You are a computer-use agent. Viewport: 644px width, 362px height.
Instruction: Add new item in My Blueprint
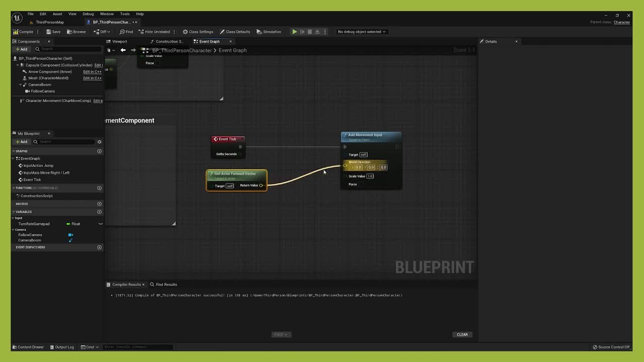tap(21, 142)
